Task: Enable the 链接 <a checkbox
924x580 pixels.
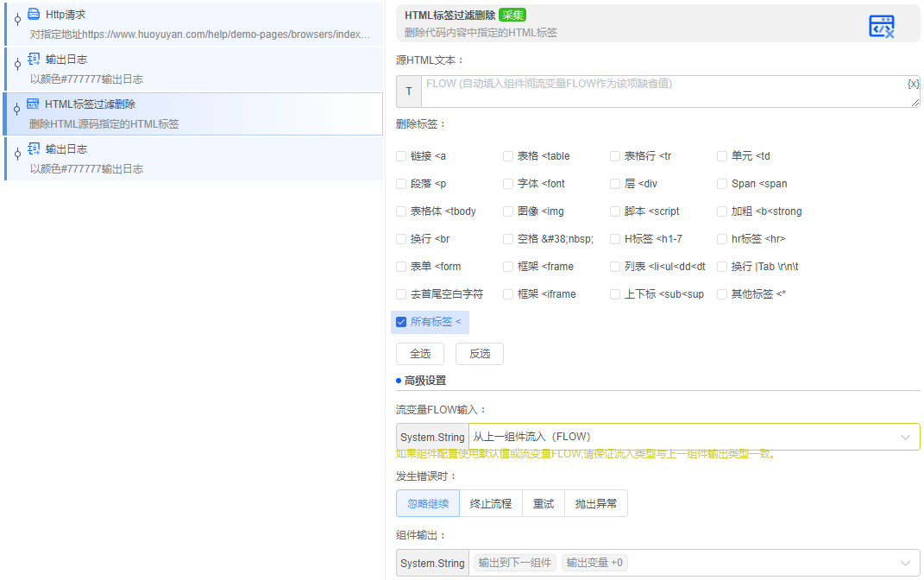Action: click(x=400, y=155)
